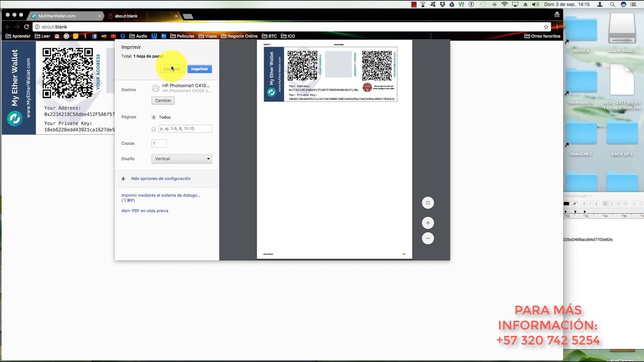Image resolution: width=644 pixels, height=362 pixels.
Task: Open the Diseño Vertical dropdown
Action: pyautogui.click(x=182, y=159)
